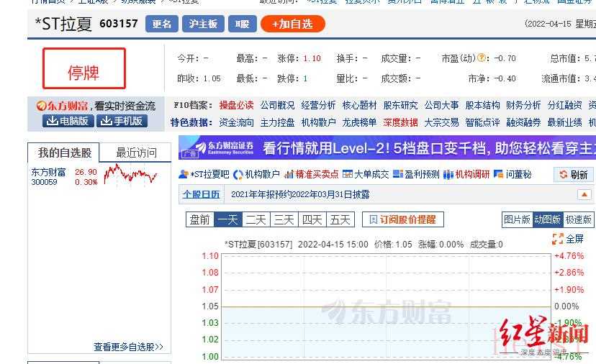Open 机构调研 icon link
This screenshot has width=596, height=364.
pyautogui.click(x=466, y=174)
